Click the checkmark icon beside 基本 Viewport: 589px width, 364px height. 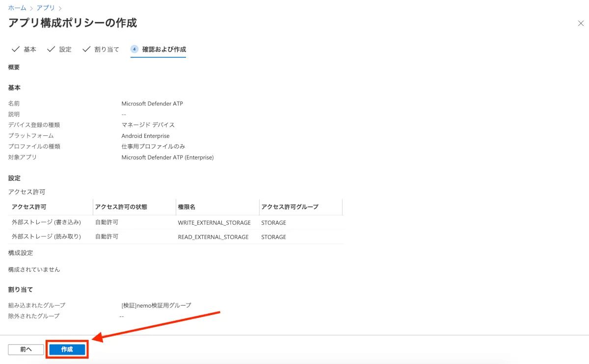pos(15,49)
